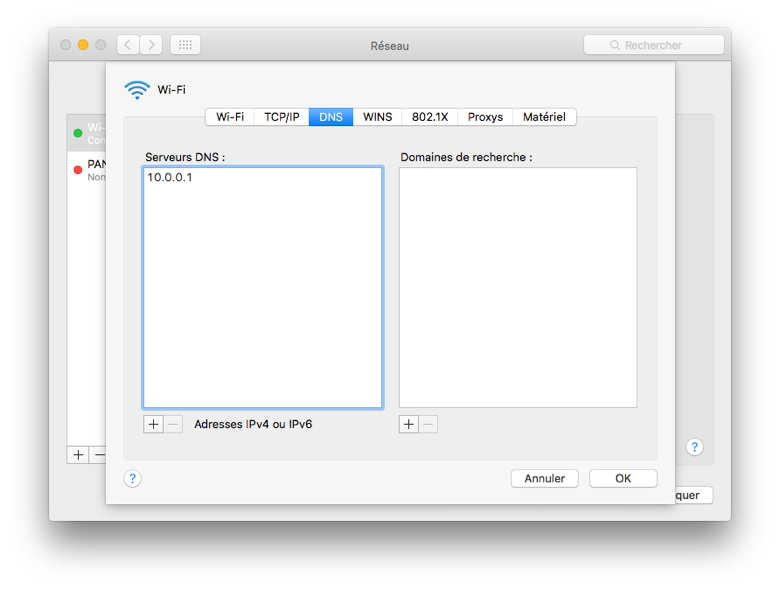The width and height of the screenshot is (780, 590).
Task: Select the Wi-Fi service with green dot
Action: 87,133
